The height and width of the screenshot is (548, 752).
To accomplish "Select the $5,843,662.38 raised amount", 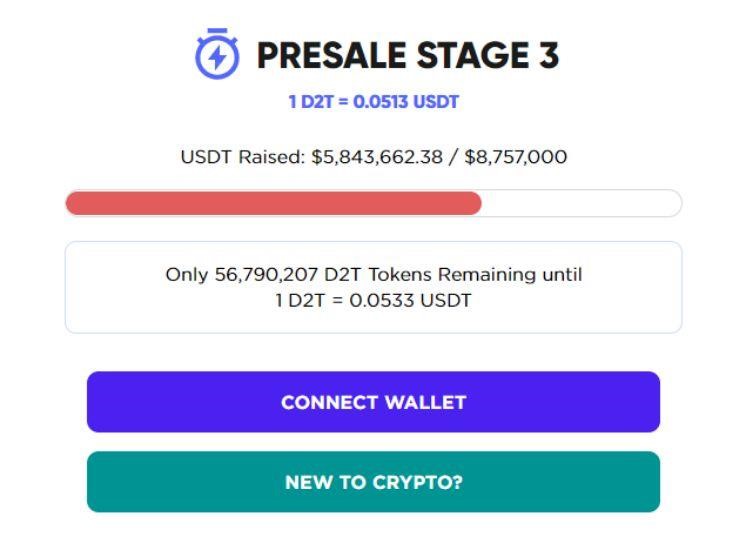I will tap(377, 157).
